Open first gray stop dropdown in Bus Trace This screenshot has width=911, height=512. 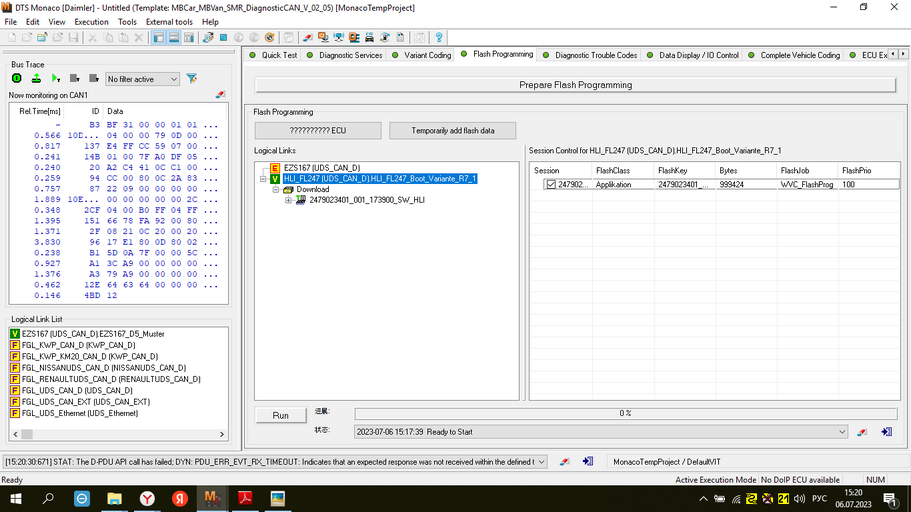tap(74, 78)
